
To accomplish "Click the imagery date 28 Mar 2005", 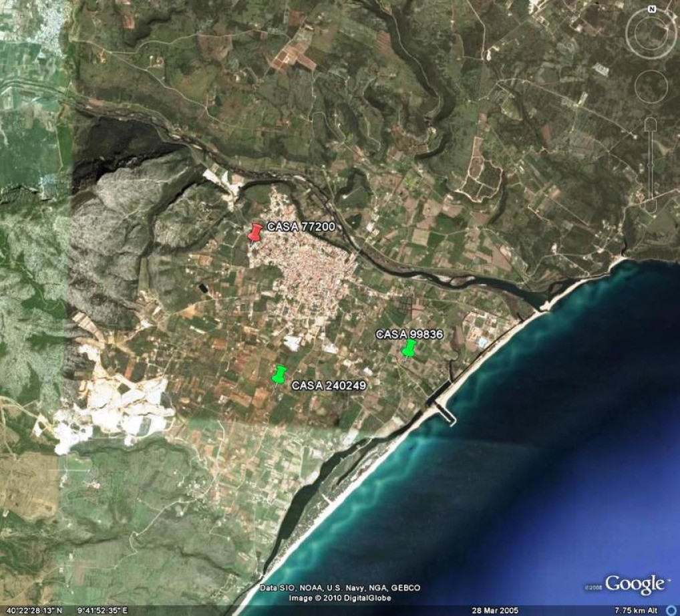I will click(x=495, y=611).
